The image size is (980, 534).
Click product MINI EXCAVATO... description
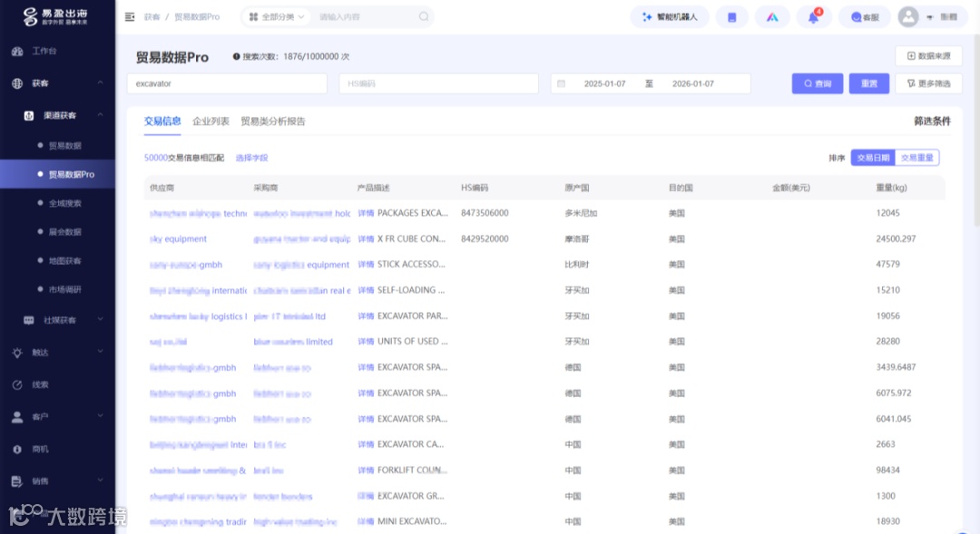click(x=412, y=521)
